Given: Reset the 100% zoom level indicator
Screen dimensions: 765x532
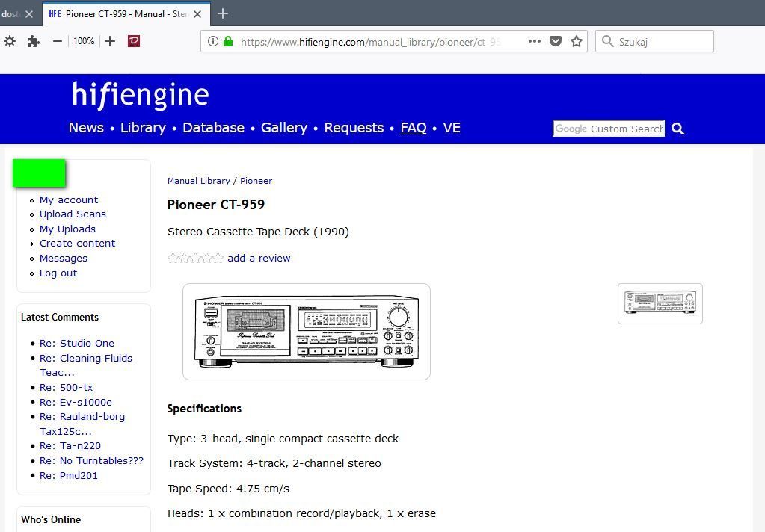Looking at the screenshot, I should (84, 41).
